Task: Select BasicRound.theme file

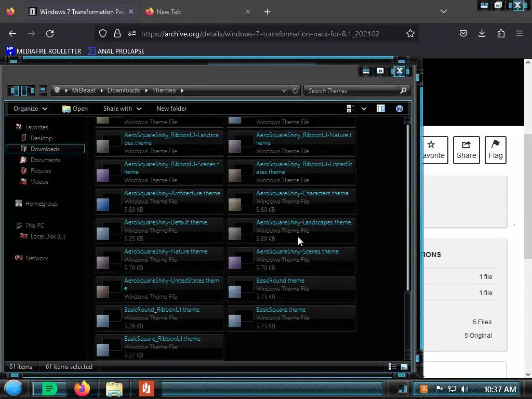Action: click(291, 289)
